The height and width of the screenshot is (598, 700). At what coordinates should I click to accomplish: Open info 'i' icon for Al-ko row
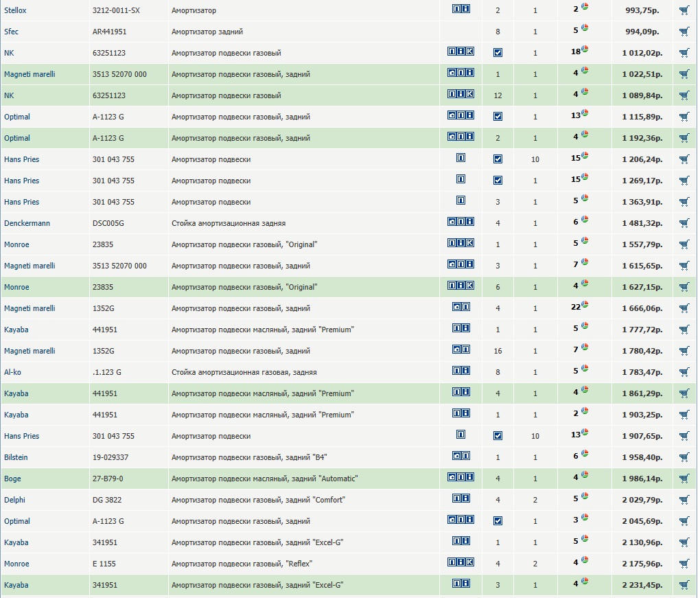pyautogui.click(x=466, y=371)
